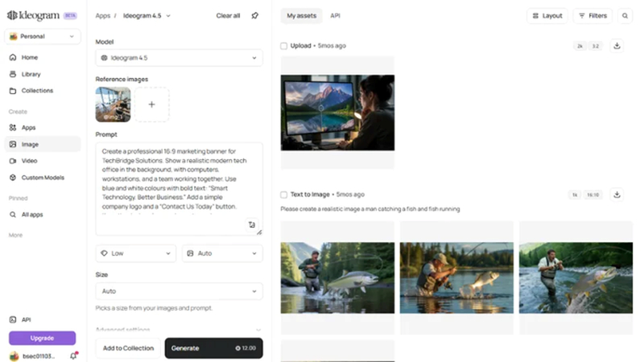Open Library in the sidebar
The height and width of the screenshot is (362, 644).
coord(31,74)
